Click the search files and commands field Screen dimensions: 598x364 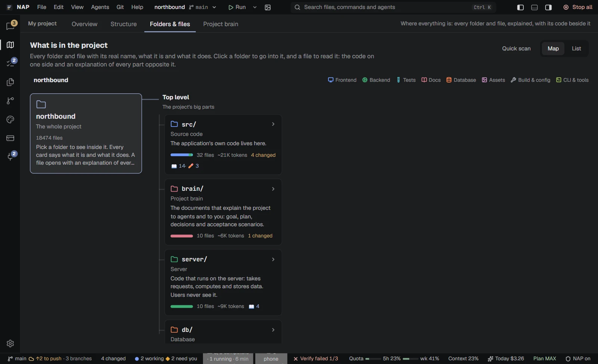pos(393,7)
